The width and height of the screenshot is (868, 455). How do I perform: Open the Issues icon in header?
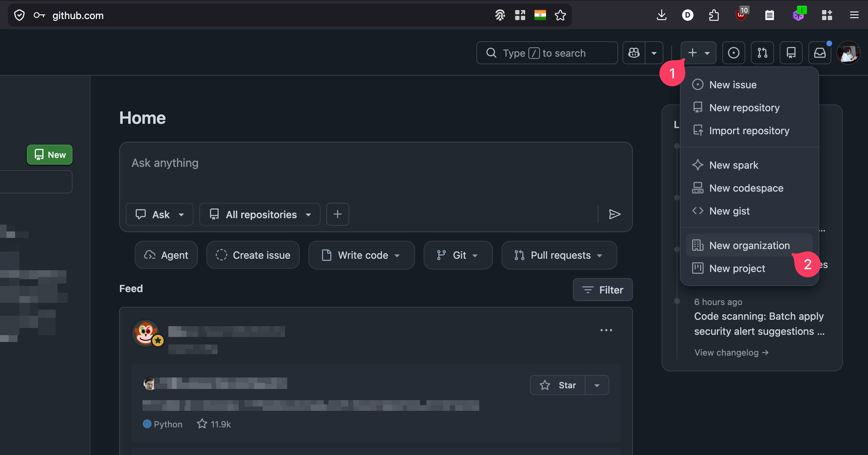(733, 53)
